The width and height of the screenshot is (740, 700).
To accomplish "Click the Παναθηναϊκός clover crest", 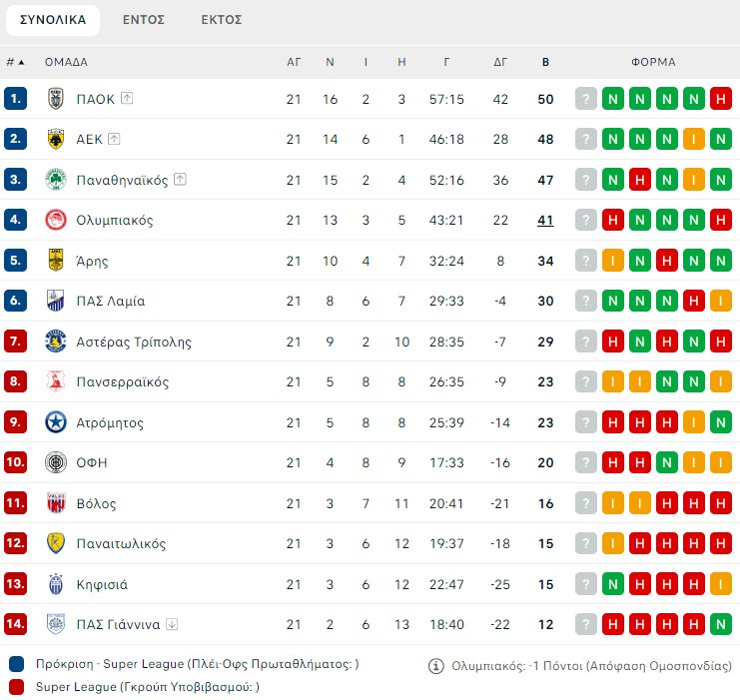I will click(56, 180).
